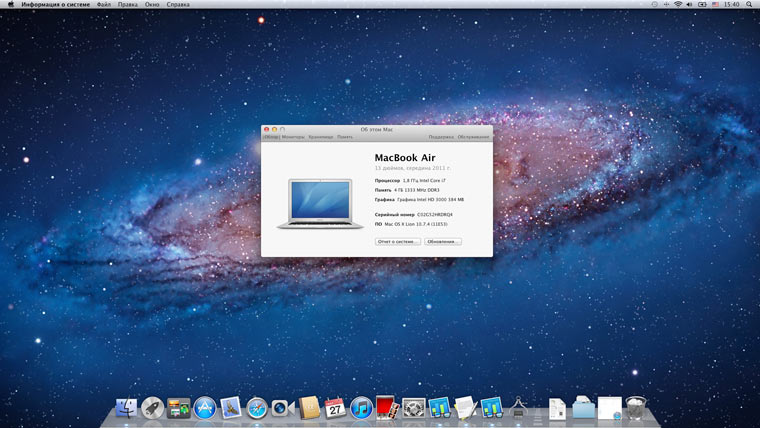Open the Информация о системе menu
Screen dimensions: 760x428
[x=55, y=4]
